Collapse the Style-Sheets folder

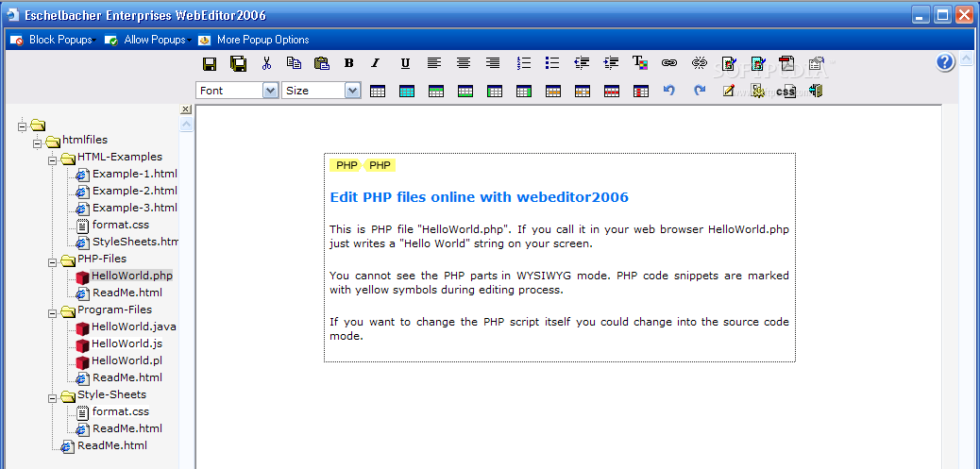(53, 398)
